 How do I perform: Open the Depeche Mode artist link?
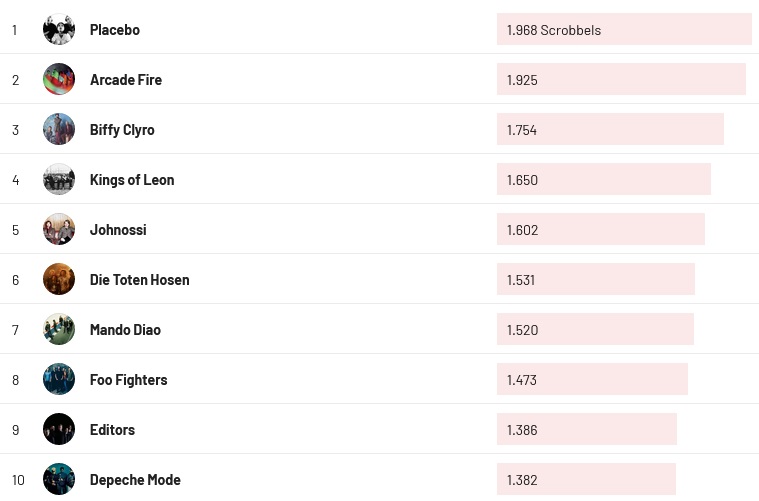coord(135,480)
